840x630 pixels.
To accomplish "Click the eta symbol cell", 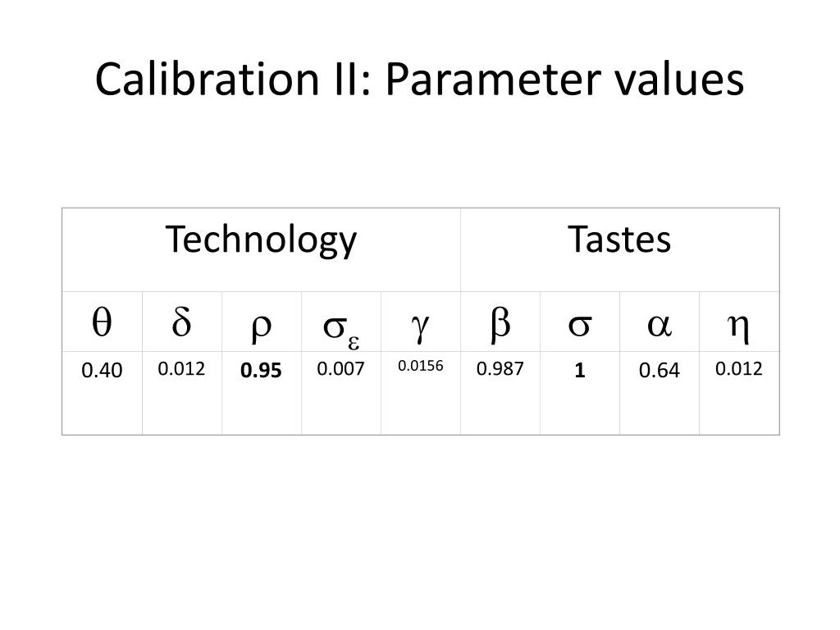I will pos(738,324).
